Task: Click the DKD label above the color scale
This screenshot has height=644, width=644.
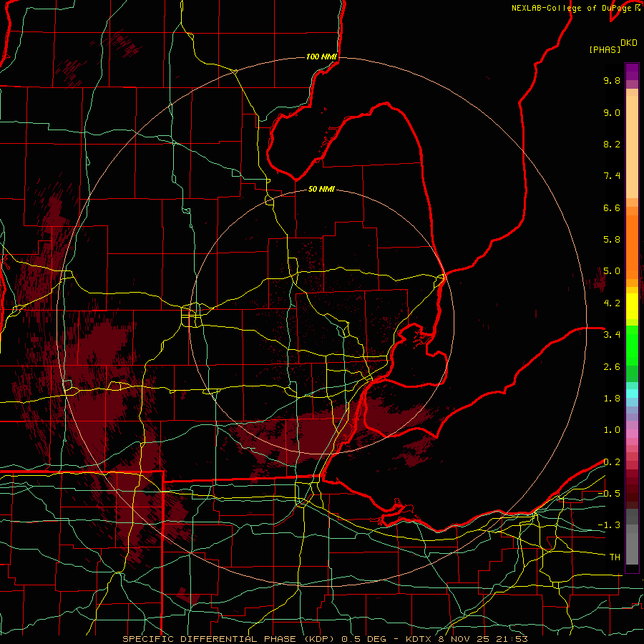Action: pyautogui.click(x=629, y=43)
